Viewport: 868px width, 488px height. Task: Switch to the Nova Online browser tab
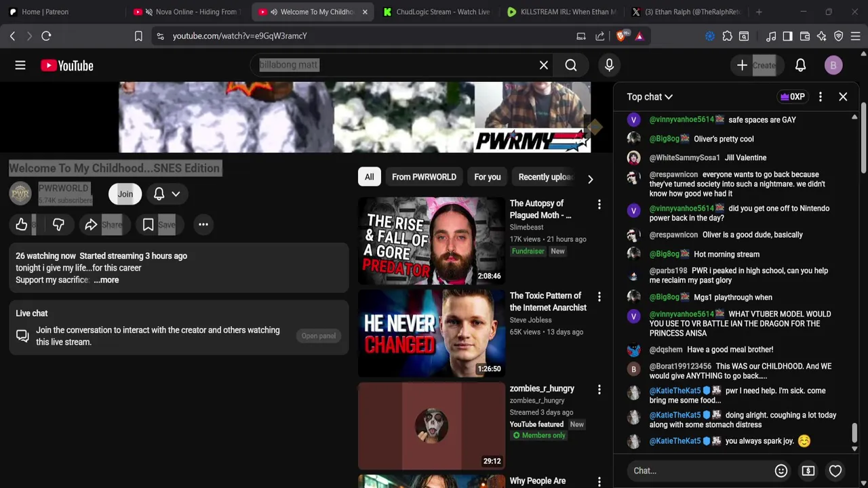[x=189, y=12]
